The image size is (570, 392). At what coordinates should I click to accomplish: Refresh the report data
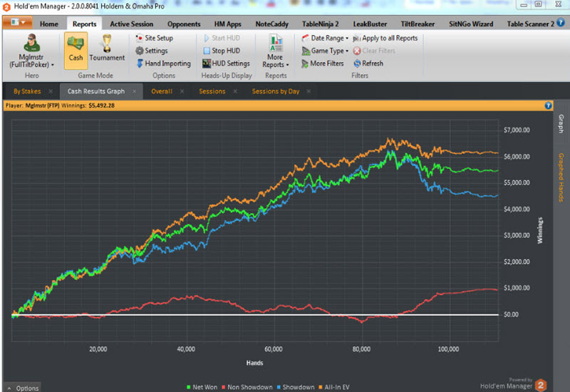pos(368,63)
